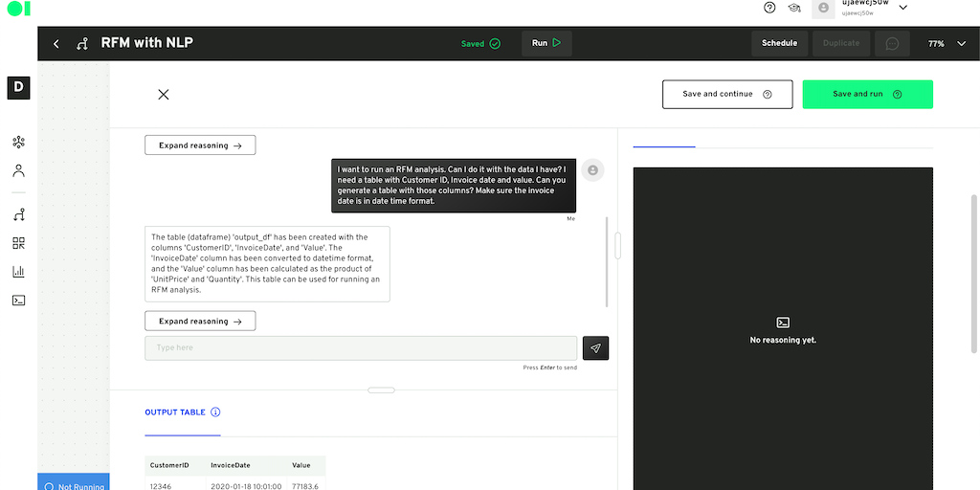Click Save and run button
Screen dimensions: 980x490
click(x=867, y=95)
